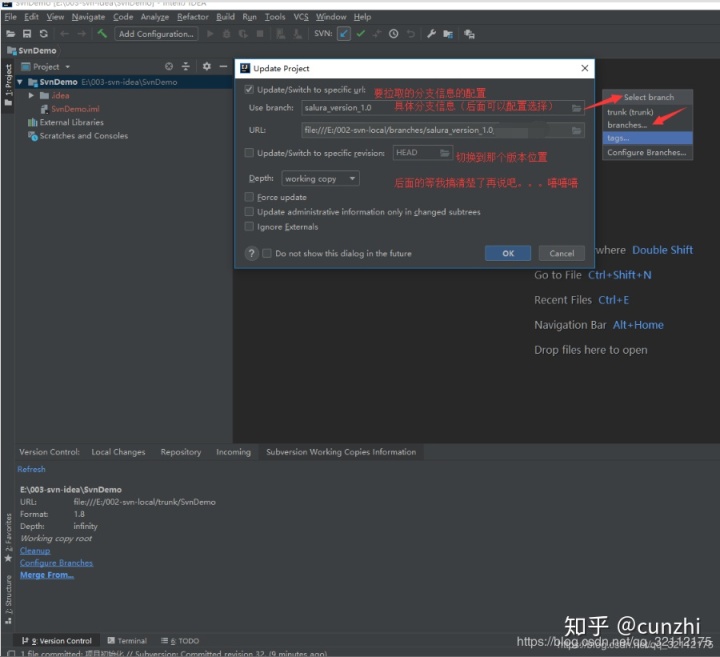Click the Stop square icon
This screenshot has height=657, width=720.
pyautogui.click(x=260, y=34)
